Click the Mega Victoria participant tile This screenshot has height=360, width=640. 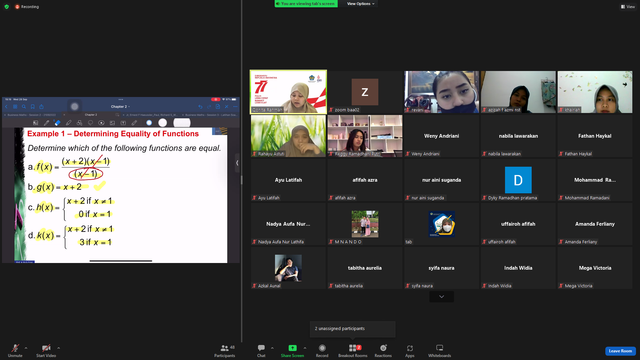[x=595, y=268]
